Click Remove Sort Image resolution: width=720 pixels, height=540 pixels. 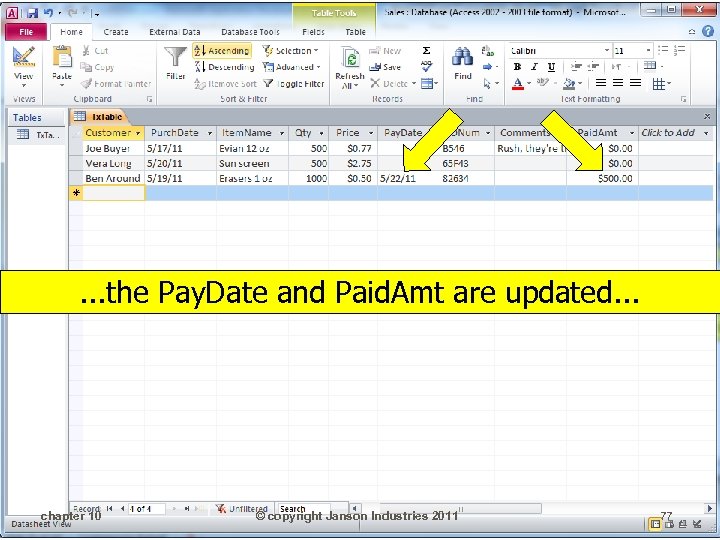coord(225,84)
